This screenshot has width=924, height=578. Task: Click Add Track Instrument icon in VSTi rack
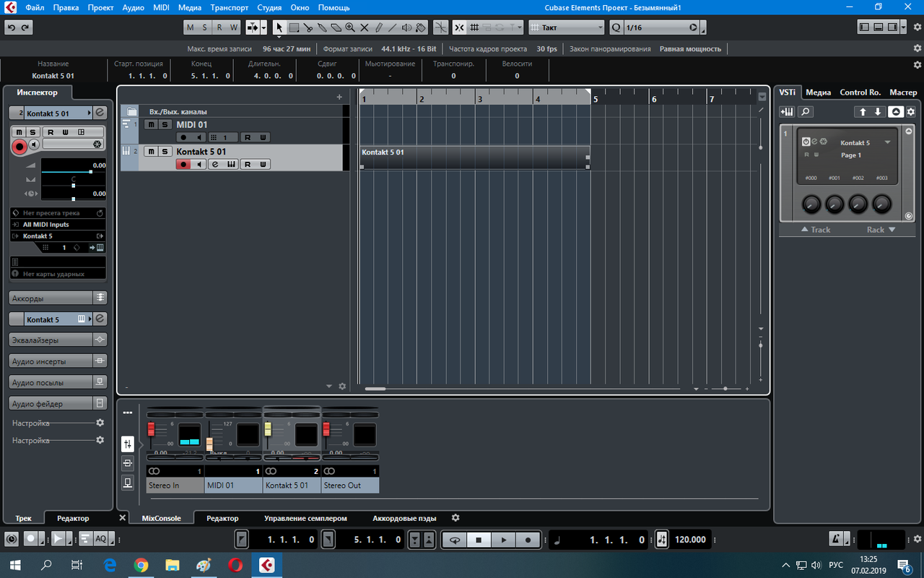pyautogui.click(x=787, y=111)
